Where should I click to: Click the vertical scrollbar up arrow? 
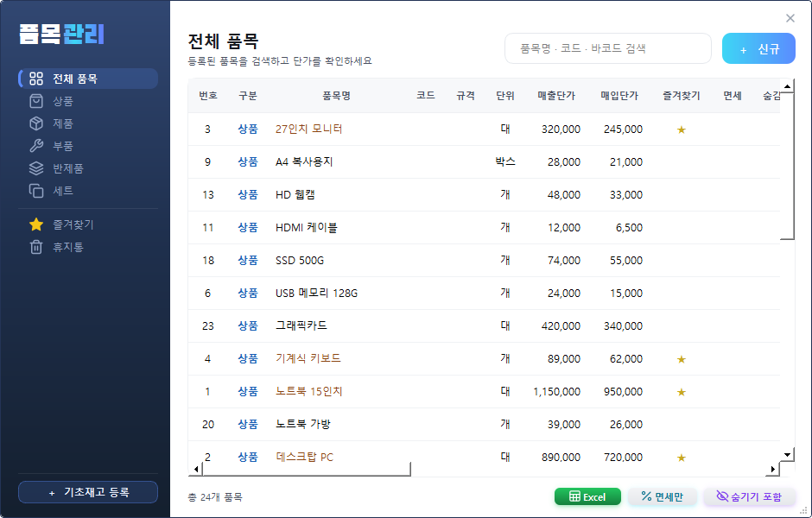[x=787, y=86]
